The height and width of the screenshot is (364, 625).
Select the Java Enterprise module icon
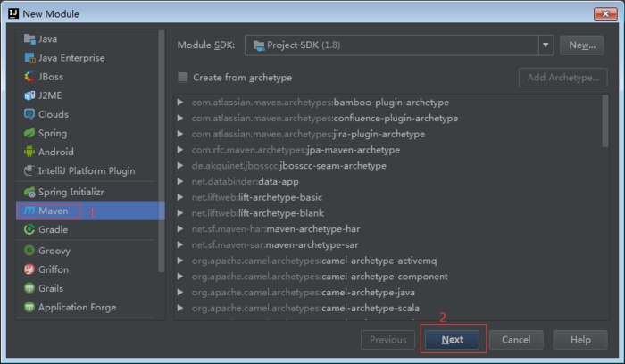(x=29, y=58)
